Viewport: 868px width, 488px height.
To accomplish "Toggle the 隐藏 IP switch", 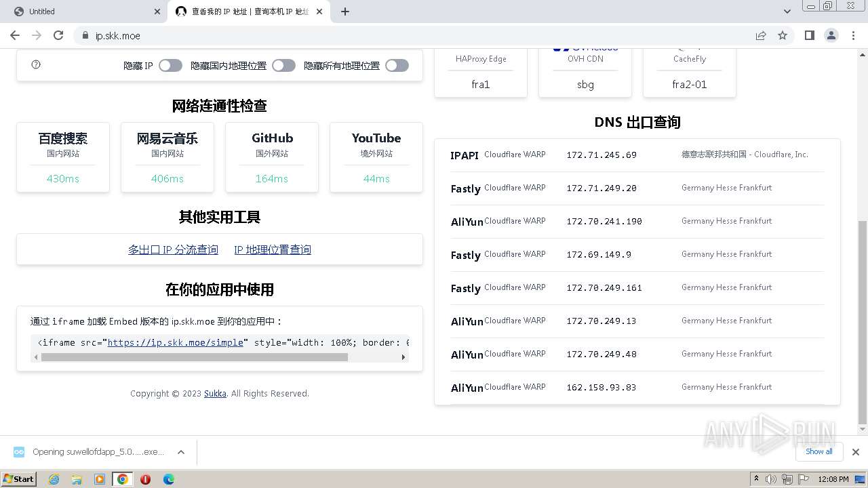I will 171,65.
